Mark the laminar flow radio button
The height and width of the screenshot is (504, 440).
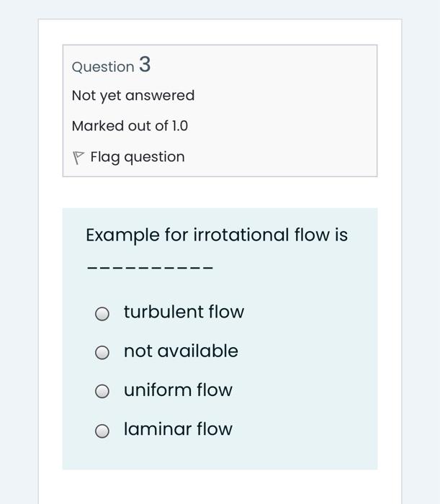pos(103,430)
